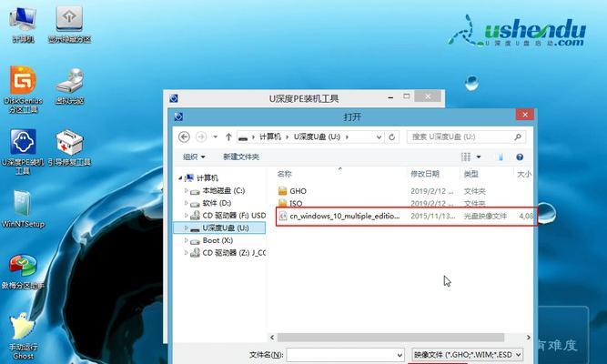Open the 映像文件 file type dropdown

pyautogui.click(x=468, y=354)
